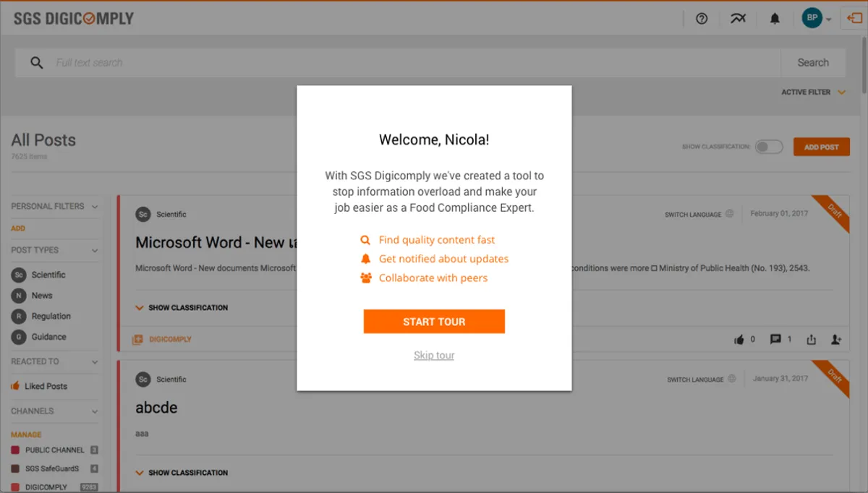Click the magnifier icon in the search bar
The height and width of the screenshot is (493, 868).
37,63
